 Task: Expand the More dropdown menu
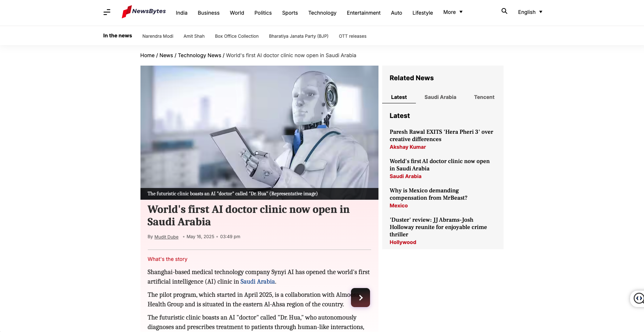pos(453,12)
